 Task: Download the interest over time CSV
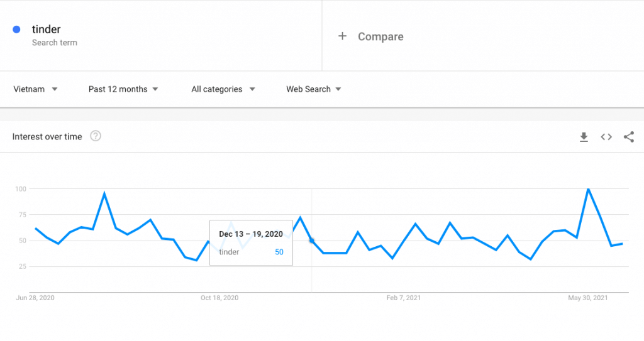coord(584,137)
